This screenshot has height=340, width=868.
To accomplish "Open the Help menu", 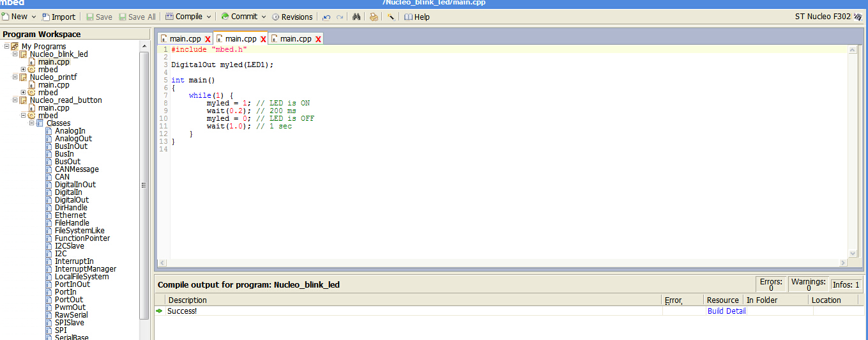I will click(417, 17).
